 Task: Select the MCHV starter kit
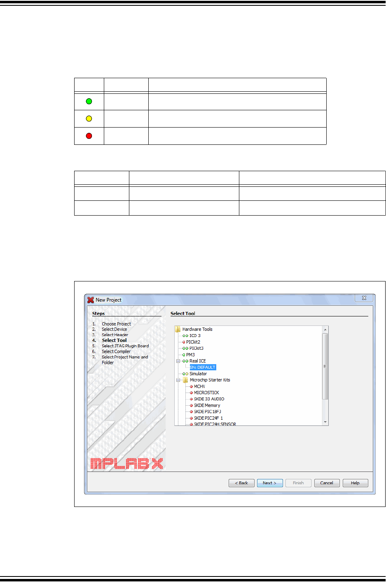pyautogui.click(x=199, y=386)
